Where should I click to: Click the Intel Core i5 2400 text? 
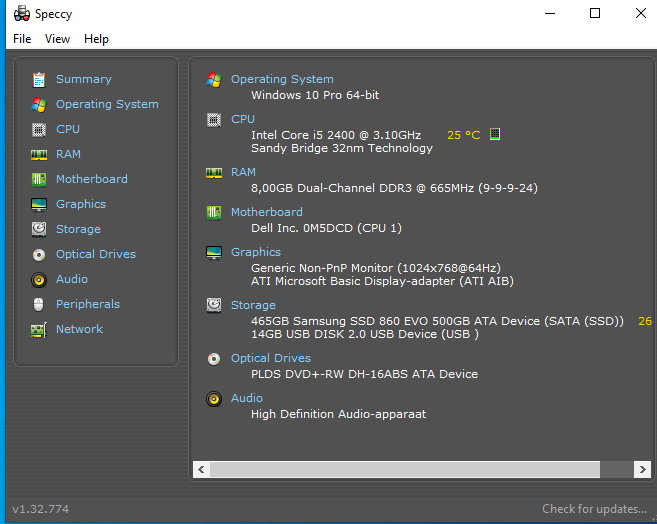[336, 135]
